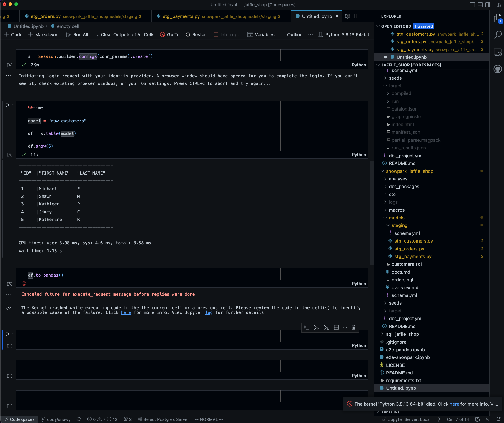Screen dimensions: 504x423
Task: Expand the seeds folder
Action: coord(395,78)
